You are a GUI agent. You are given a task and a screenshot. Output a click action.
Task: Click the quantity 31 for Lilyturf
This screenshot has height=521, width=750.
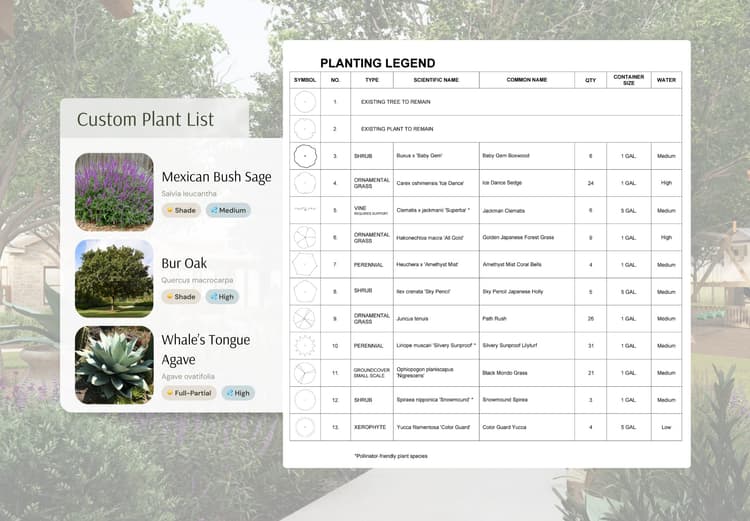tap(590, 345)
